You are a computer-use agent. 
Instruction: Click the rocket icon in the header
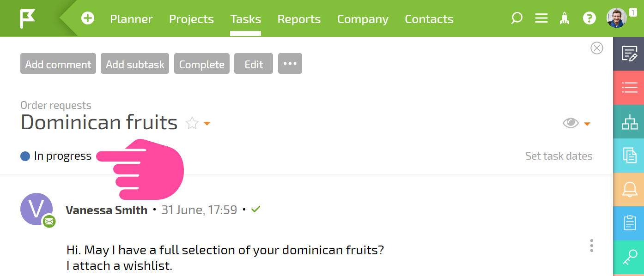click(565, 18)
